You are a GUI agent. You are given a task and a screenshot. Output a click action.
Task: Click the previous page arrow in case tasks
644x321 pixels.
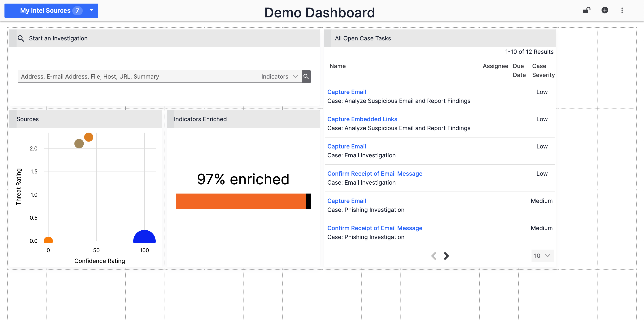[x=434, y=256]
